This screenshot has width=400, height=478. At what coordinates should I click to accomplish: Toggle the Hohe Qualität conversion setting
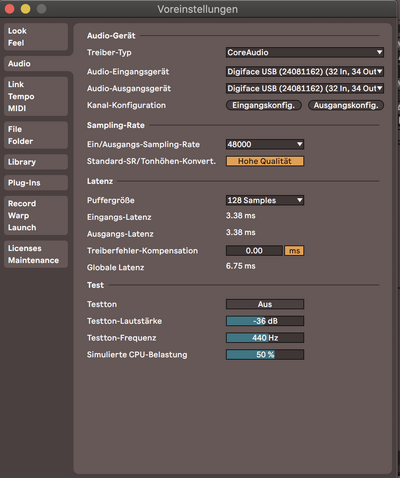click(x=265, y=161)
